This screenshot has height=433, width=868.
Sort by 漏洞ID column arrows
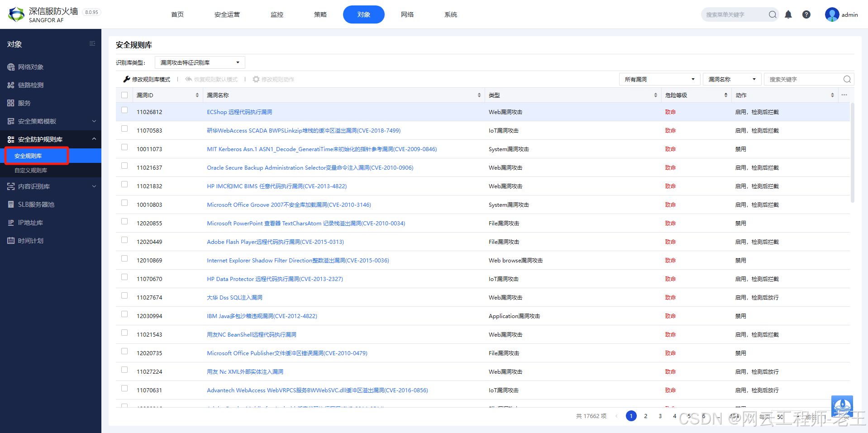[x=197, y=95]
